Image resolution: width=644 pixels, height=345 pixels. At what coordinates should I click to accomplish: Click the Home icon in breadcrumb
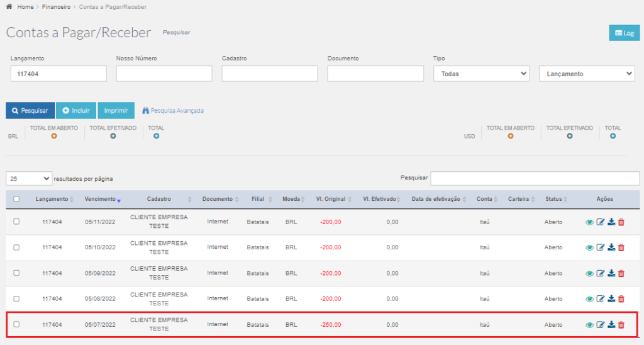pyautogui.click(x=9, y=6)
